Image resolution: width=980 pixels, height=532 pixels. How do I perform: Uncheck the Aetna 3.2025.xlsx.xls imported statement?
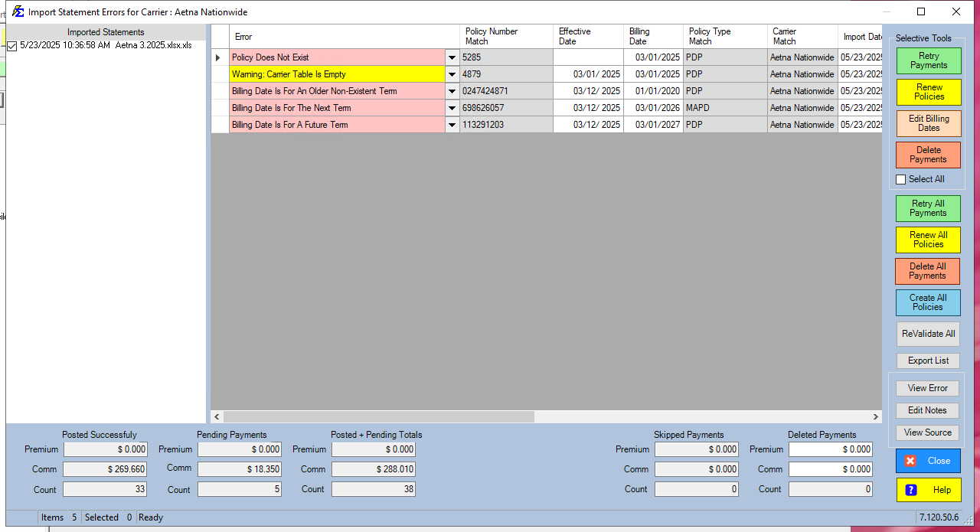tap(11, 46)
